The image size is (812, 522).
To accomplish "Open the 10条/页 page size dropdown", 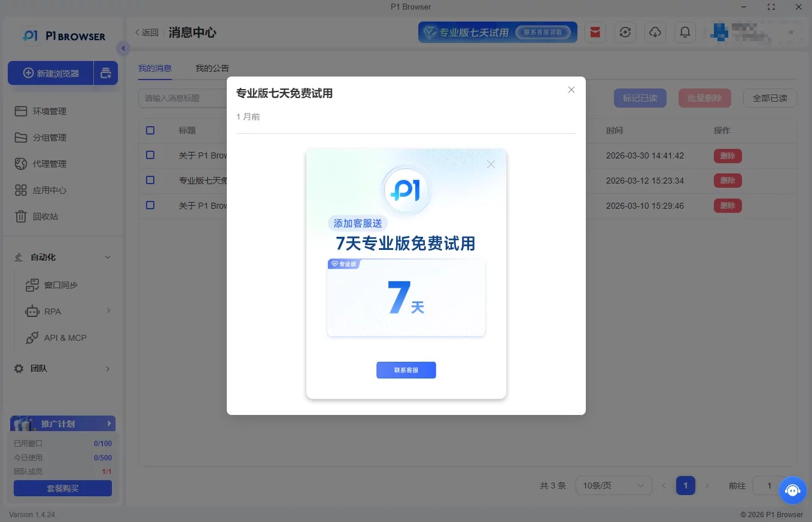I will [x=614, y=486].
